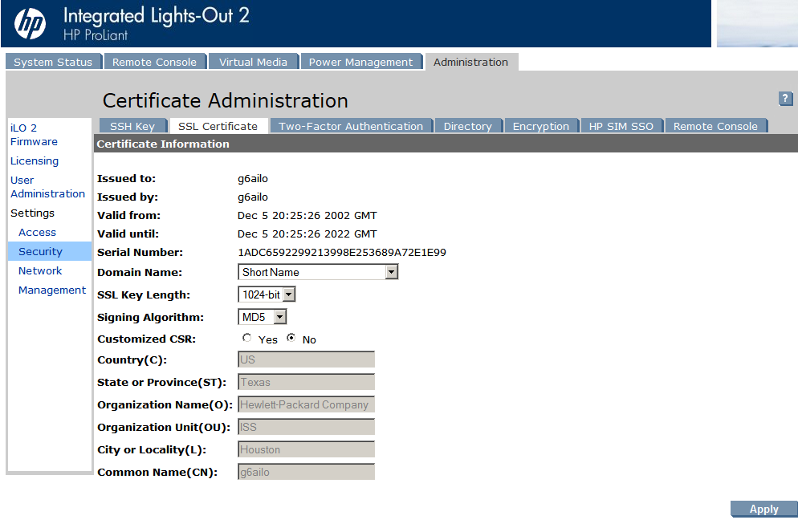This screenshot has height=532, width=798.
Task: Select No for Customized CSR
Action: point(291,338)
